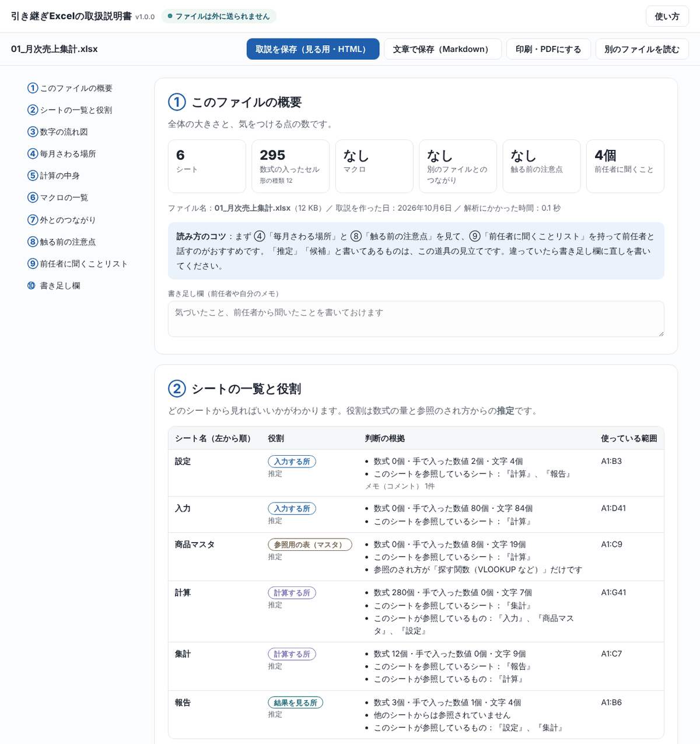Viewport: 700px width, 744px height.
Task: Click sheet name 商品マスタ in table
Action: [x=195, y=544]
